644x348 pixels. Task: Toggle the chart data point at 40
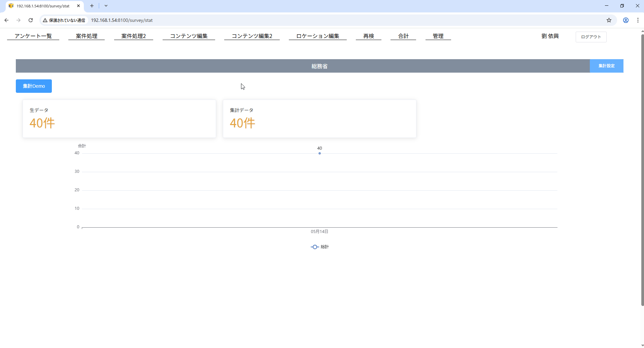click(x=319, y=153)
